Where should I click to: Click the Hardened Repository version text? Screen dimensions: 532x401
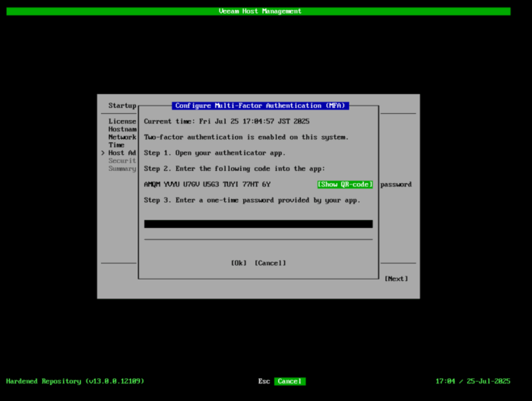tap(75, 381)
